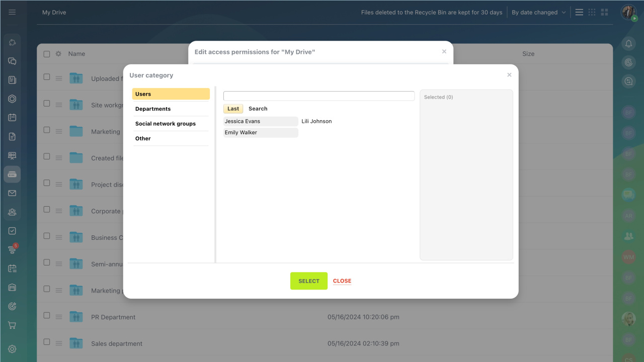The width and height of the screenshot is (644, 362).
Task: Switch to large tile view icon
Action: [x=604, y=12]
